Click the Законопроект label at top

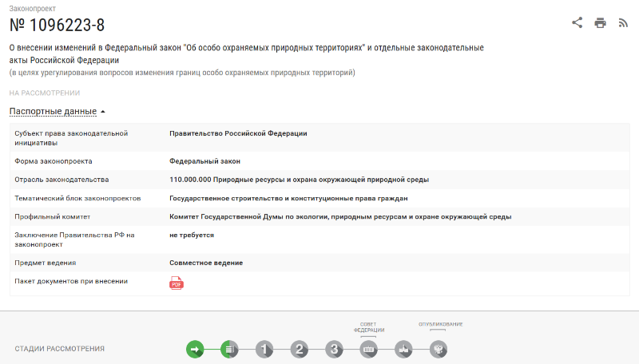click(33, 9)
